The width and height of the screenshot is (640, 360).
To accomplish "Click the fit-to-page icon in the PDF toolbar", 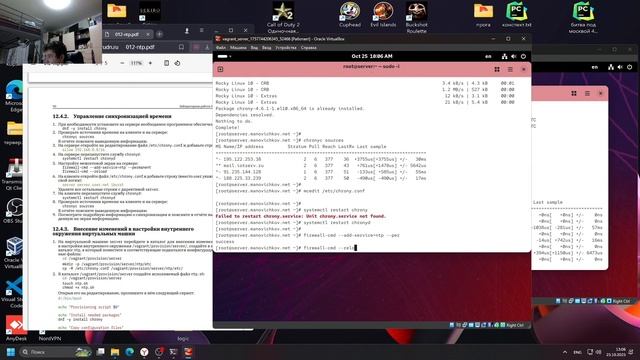I will (x=167, y=63).
